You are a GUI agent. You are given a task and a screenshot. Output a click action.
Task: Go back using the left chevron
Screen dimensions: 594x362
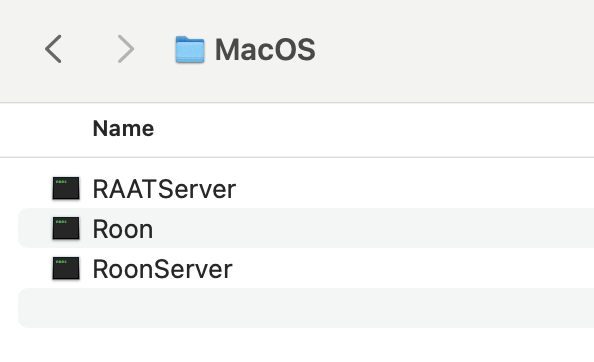pos(53,49)
